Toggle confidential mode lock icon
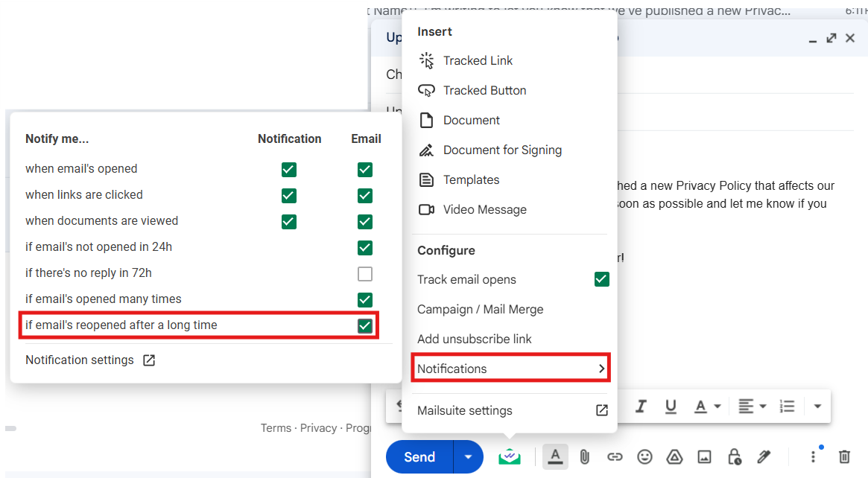Image resolution: width=868 pixels, height=478 pixels. 734,456
